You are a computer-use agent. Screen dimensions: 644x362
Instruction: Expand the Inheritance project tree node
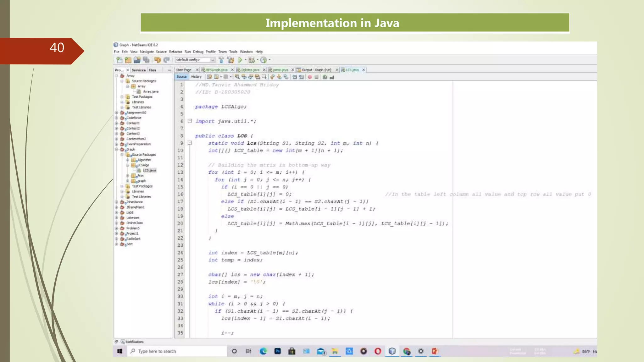[116, 202]
